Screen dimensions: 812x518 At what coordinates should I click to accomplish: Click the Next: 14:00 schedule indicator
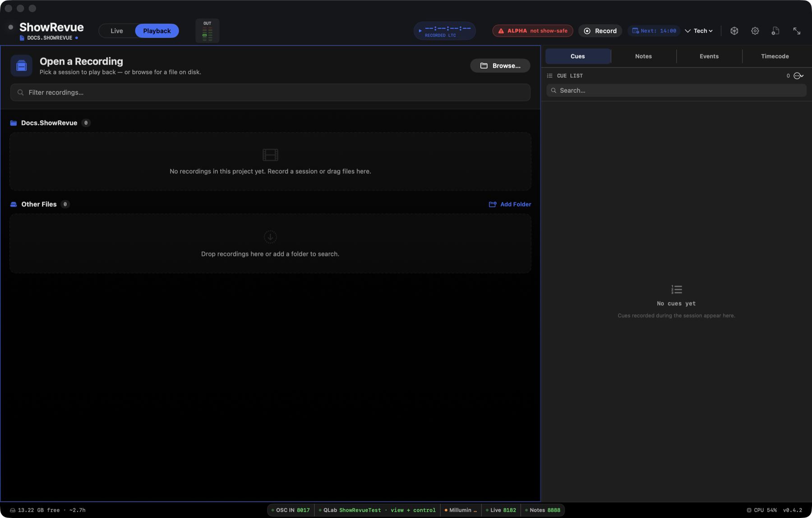point(654,31)
